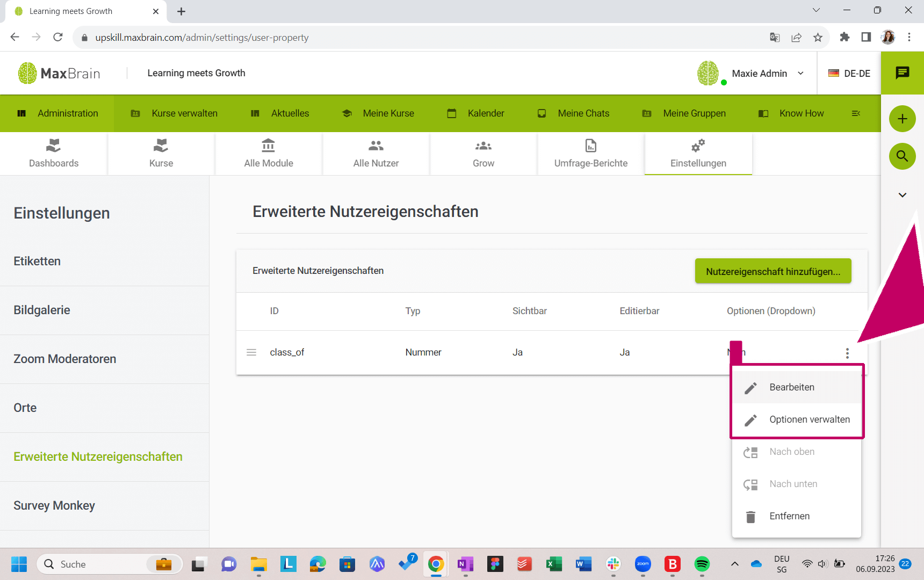Viewport: 924px width, 580px height.
Task: Click the green plus add button
Action: (x=903, y=119)
